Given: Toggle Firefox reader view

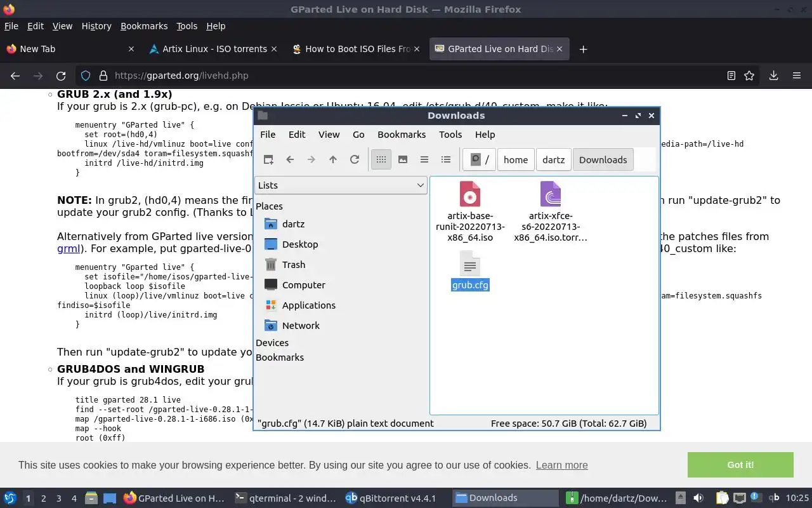Looking at the screenshot, I should (731, 76).
